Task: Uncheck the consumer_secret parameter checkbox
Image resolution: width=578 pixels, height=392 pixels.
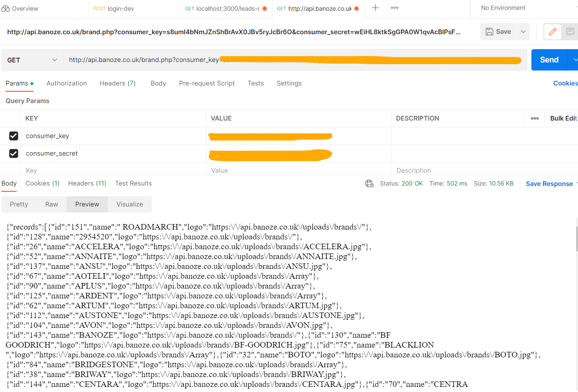Action: [14, 153]
